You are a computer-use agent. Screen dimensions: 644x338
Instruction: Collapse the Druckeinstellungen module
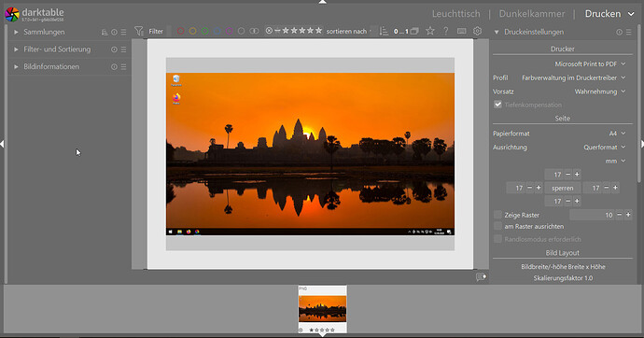tap(497, 32)
